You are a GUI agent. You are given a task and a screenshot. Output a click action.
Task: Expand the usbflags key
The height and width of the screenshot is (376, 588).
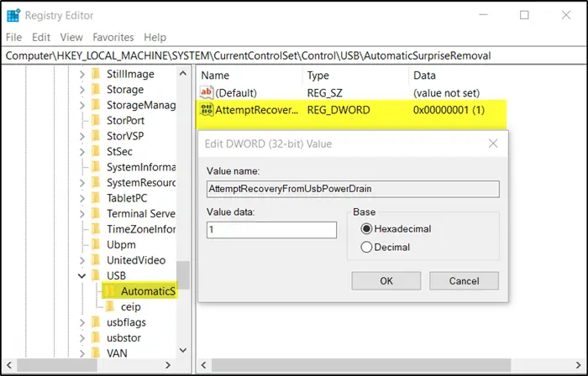point(82,322)
